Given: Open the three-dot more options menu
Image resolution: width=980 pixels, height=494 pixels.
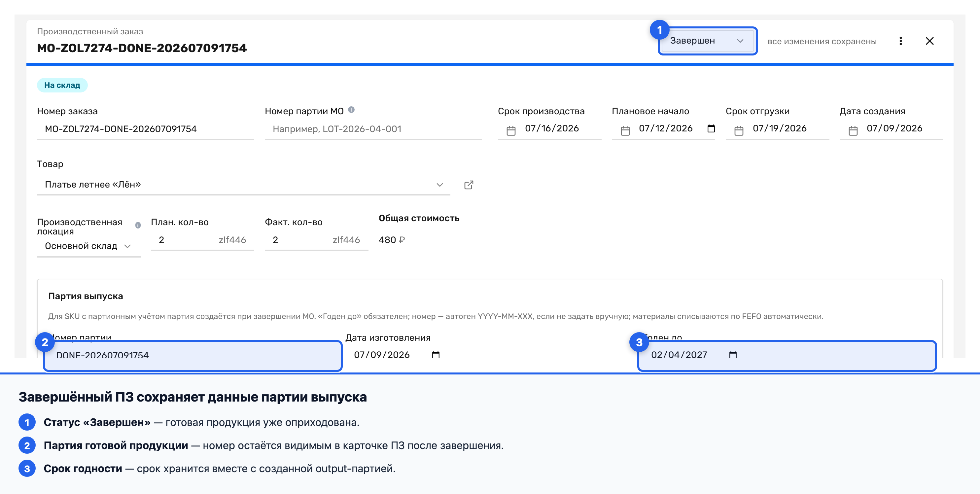Looking at the screenshot, I should pyautogui.click(x=900, y=41).
